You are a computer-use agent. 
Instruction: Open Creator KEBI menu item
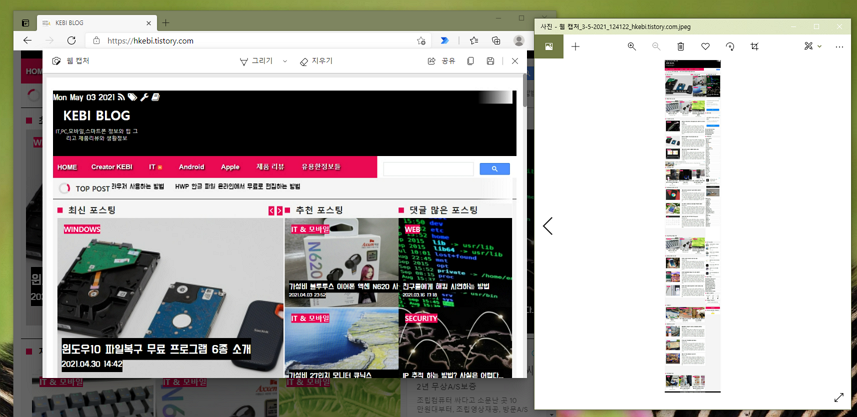111,167
